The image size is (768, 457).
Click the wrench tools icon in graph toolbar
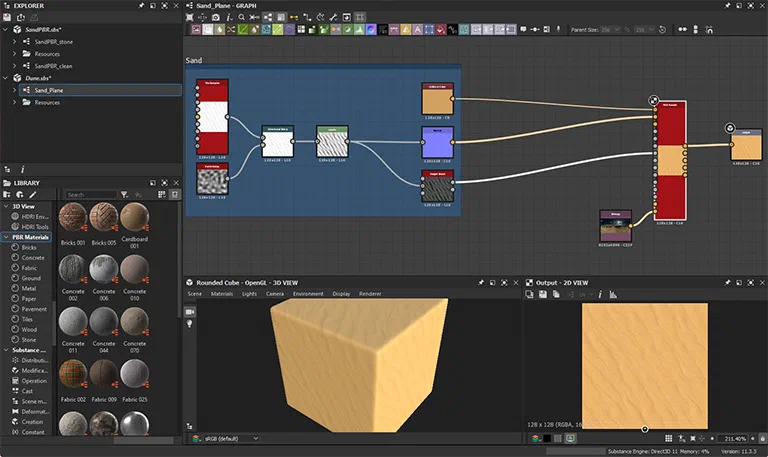(x=334, y=17)
